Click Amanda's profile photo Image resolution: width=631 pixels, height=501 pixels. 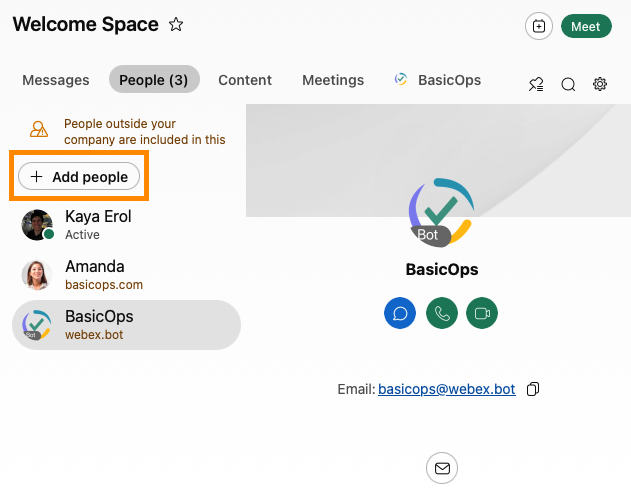pos(37,275)
